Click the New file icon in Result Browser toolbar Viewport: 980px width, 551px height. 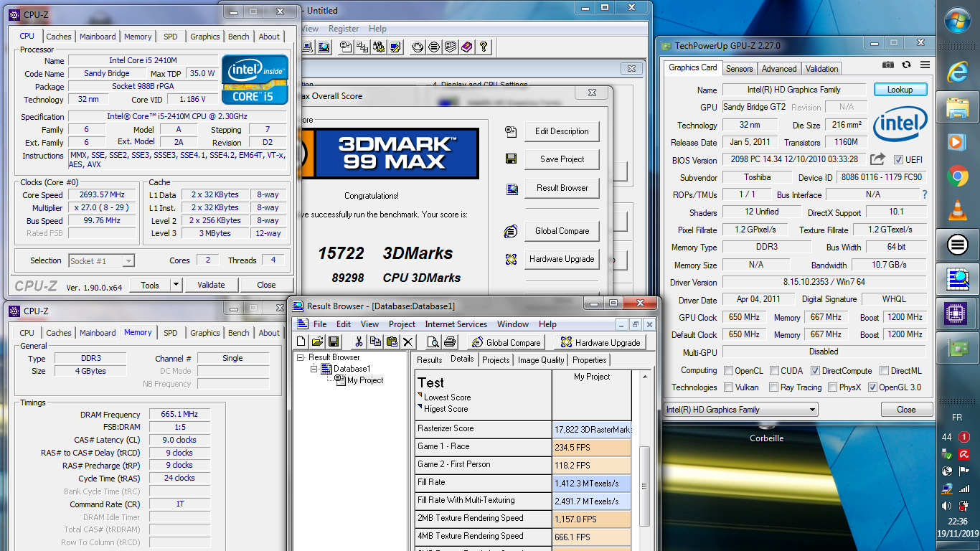301,342
